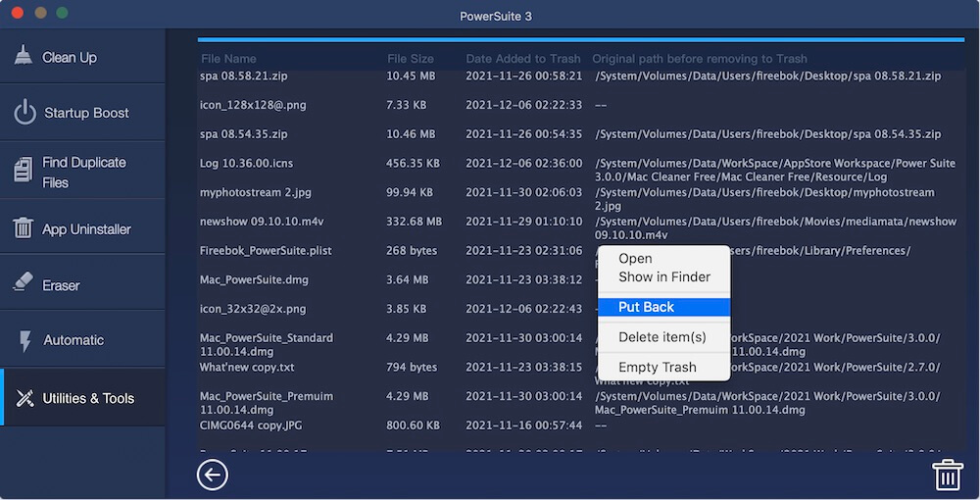This screenshot has width=980, height=500.
Task: Click the 268 bytes size cell
Action: [412, 251]
